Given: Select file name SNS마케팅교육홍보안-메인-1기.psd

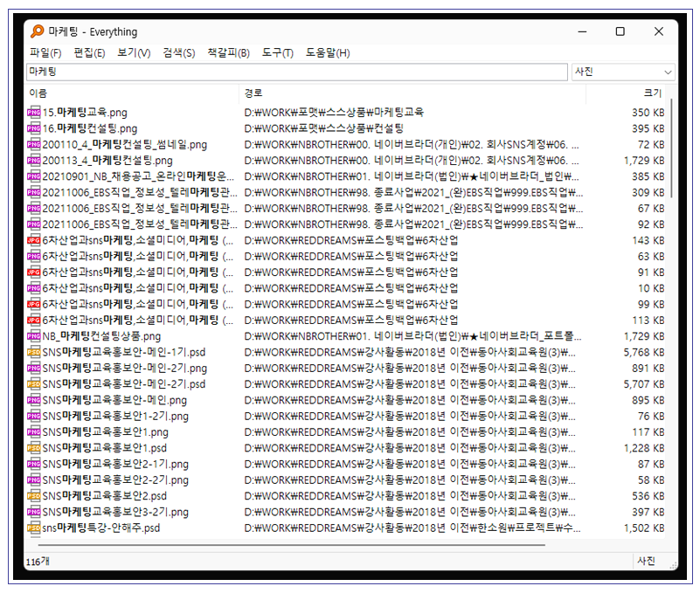Looking at the screenshot, I should tap(124, 353).
